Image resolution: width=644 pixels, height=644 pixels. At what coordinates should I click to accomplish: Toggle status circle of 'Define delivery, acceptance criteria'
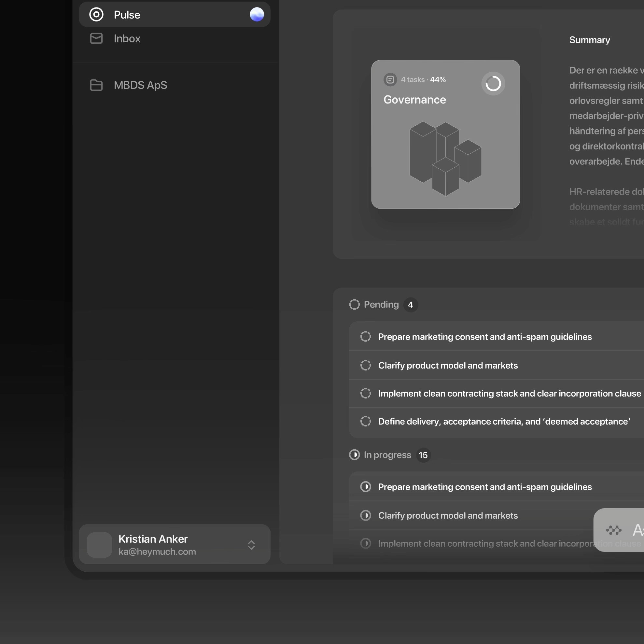point(366,421)
